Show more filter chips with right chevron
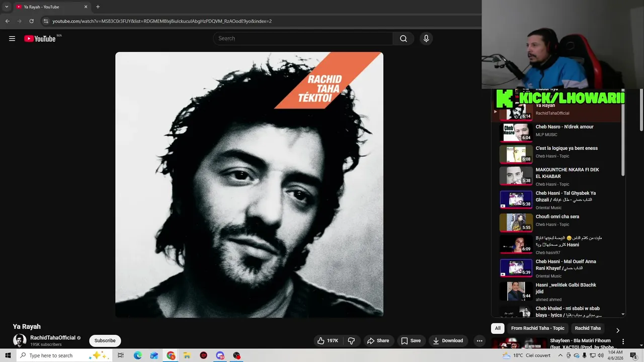 618,330
